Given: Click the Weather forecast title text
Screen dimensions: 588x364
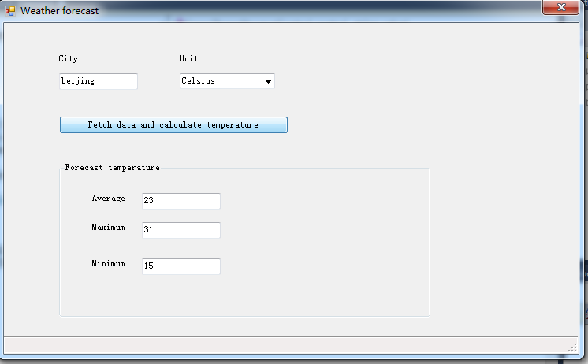Looking at the screenshot, I should point(60,11).
